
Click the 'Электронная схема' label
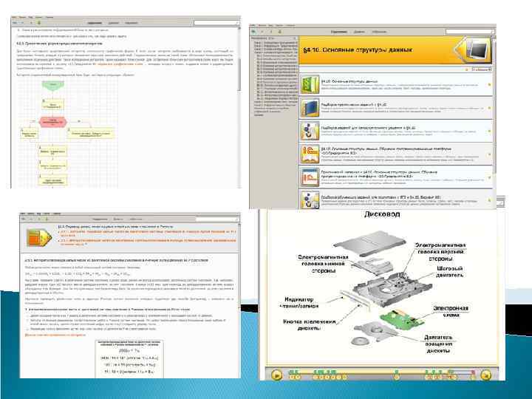coord(451,311)
